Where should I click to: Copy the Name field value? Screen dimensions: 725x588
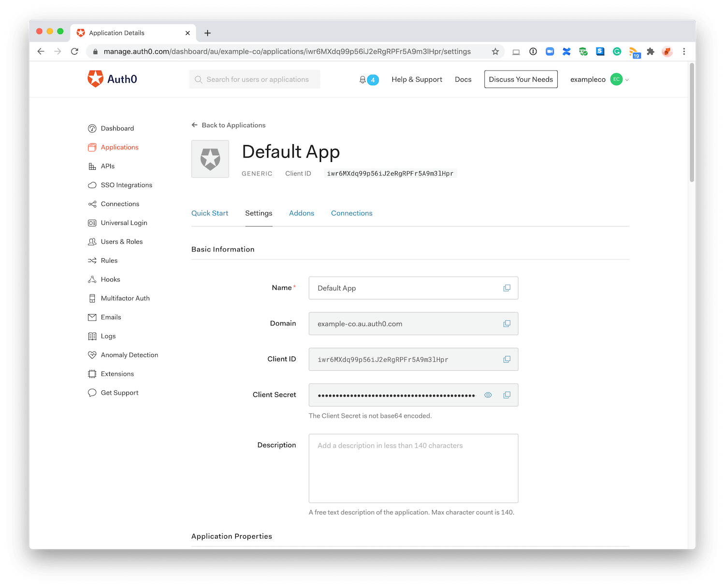coord(507,288)
